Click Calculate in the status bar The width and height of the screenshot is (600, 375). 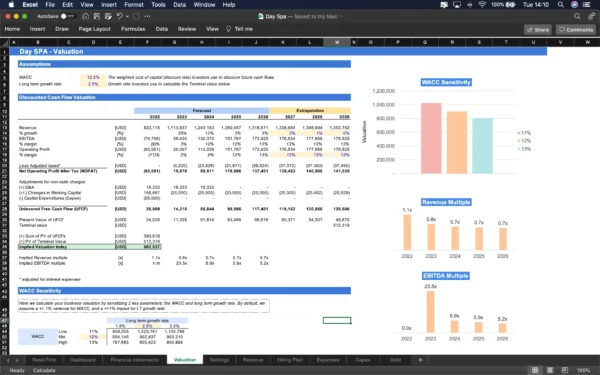click(x=44, y=370)
